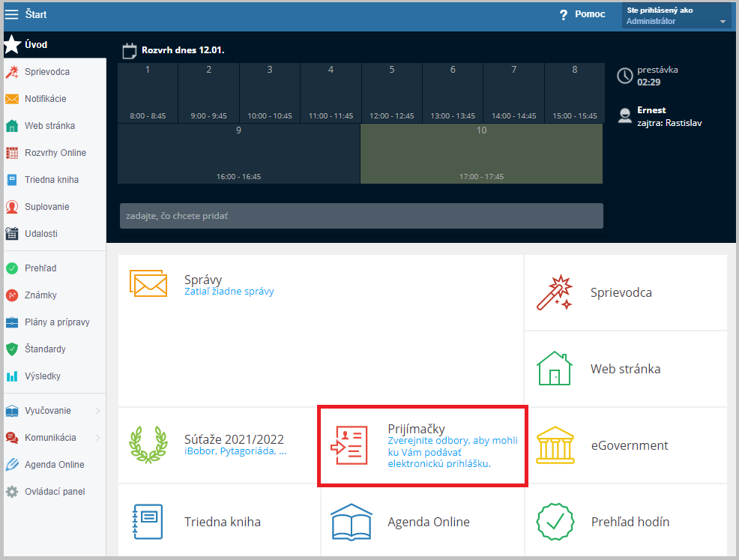
Task: Click the Prehľad green check icon
Action: tap(12, 268)
